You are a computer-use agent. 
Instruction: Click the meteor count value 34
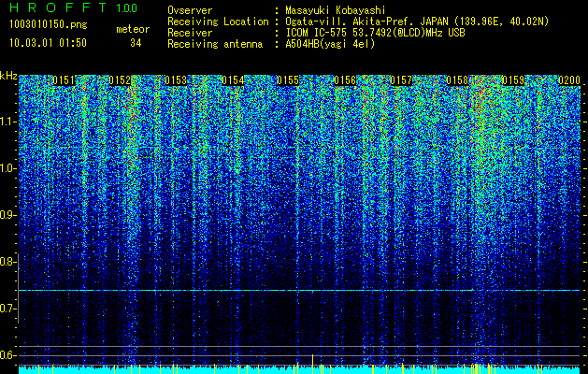[x=136, y=43]
